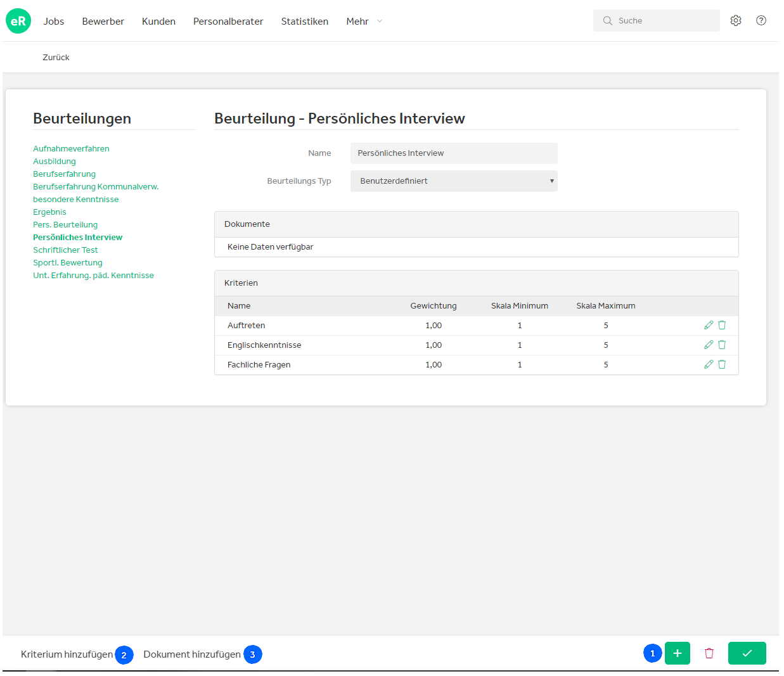Screen dimensions: 784x676
Task: Open the Sportl. Bewertung assessment
Action: coord(68,263)
